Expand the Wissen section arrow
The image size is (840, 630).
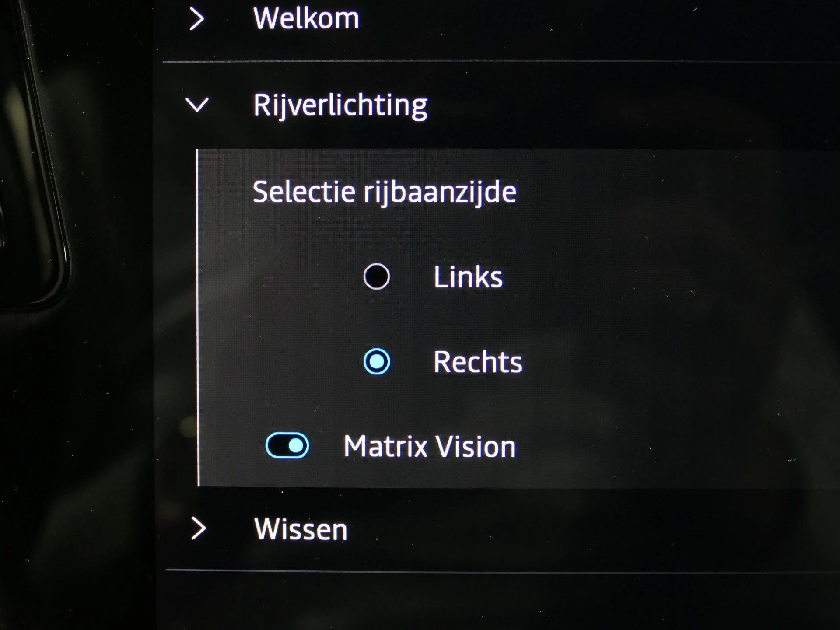(x=199, y=528)
